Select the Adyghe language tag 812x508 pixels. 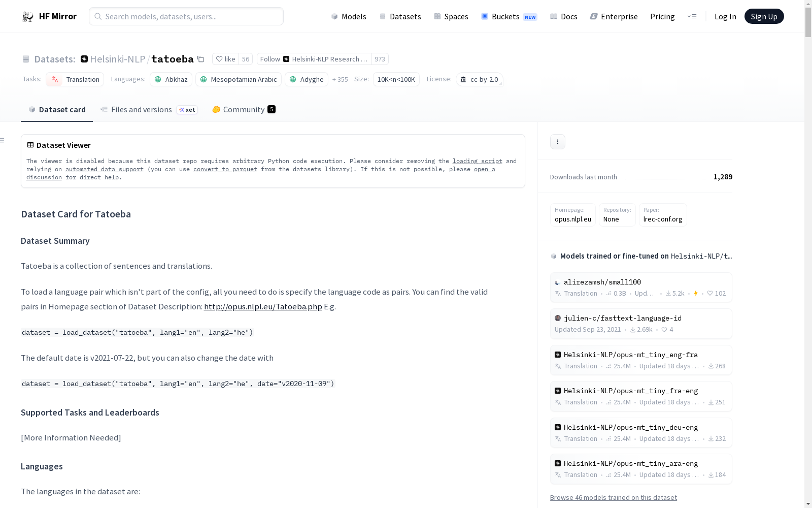(x=307, y=80)
